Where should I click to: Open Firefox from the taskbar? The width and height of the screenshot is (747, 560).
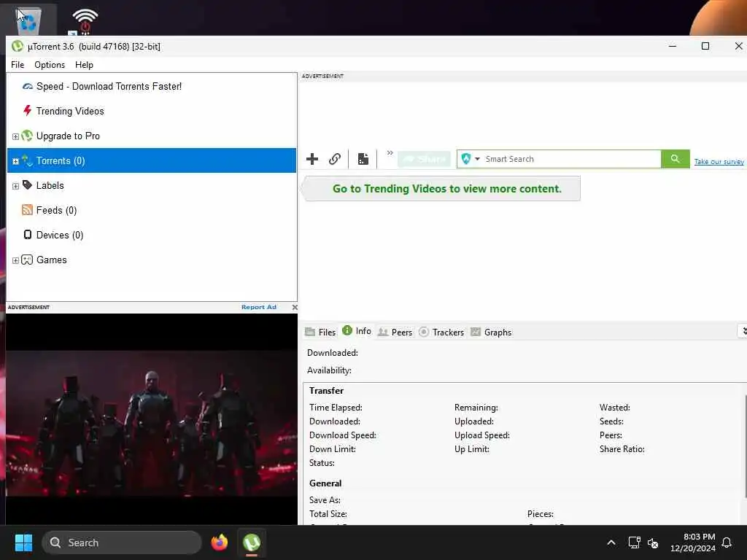click(x=219, y=542)
